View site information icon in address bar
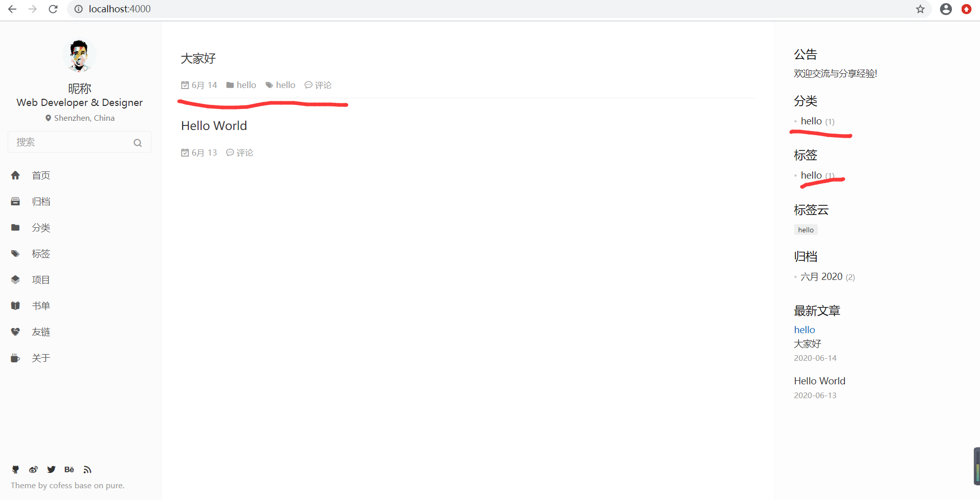This screenshot has width=980, height=500. (x=78, y=9)
